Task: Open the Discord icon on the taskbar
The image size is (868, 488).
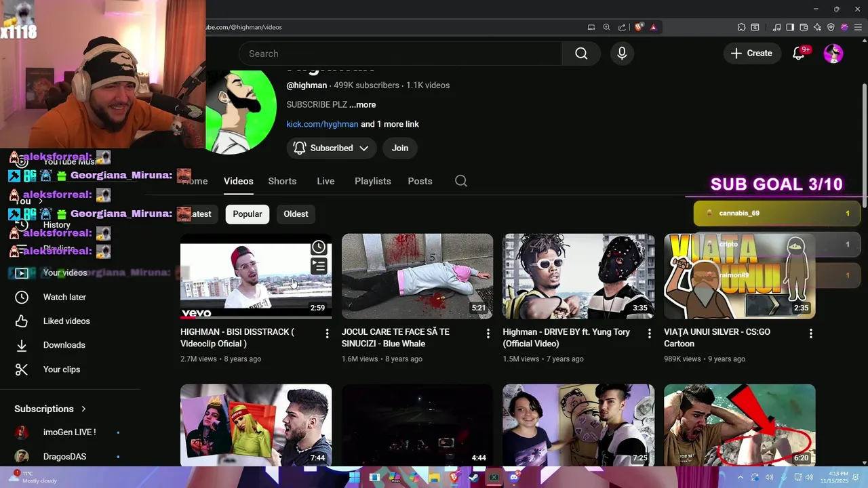Action: (513, 477)
